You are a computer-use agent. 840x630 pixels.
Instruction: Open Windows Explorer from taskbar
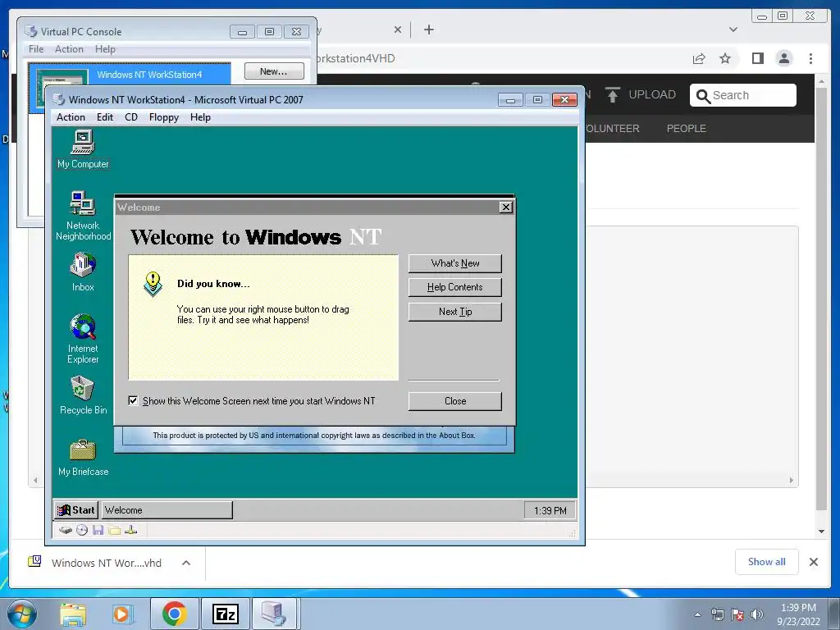click(73, 614)
